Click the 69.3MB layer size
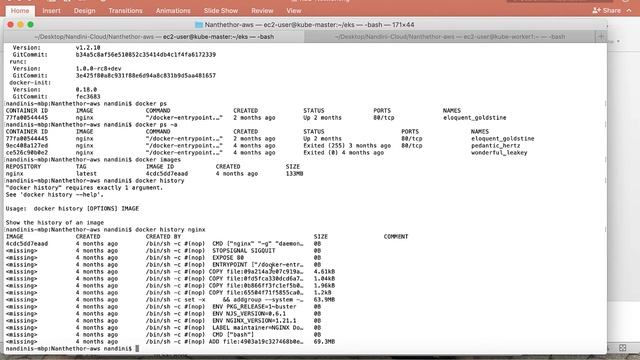The image size is (640, 360). 324,342
